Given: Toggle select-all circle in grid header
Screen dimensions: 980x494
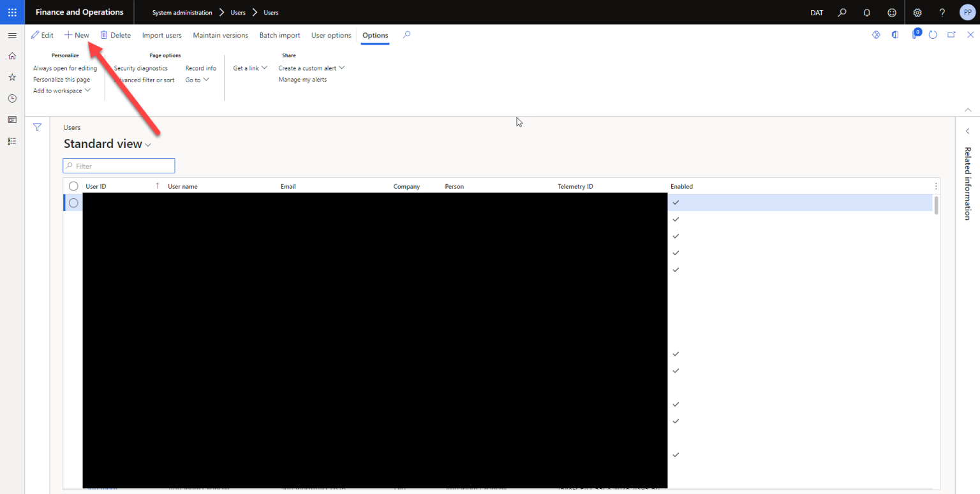Looking at the screenshot, I should [73, 186].
